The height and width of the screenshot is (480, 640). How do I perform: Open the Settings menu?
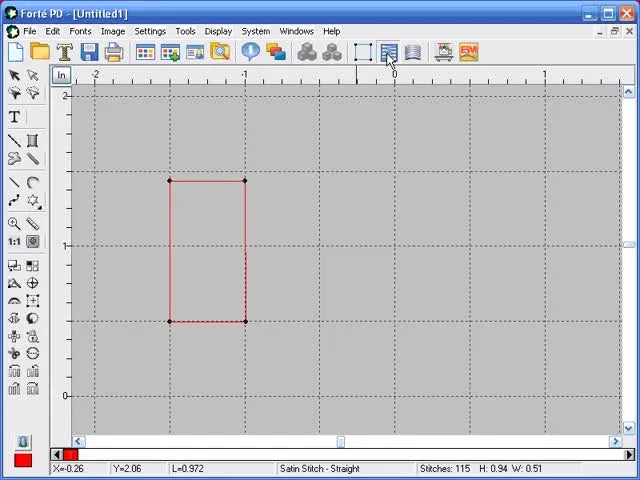[150, 31]
